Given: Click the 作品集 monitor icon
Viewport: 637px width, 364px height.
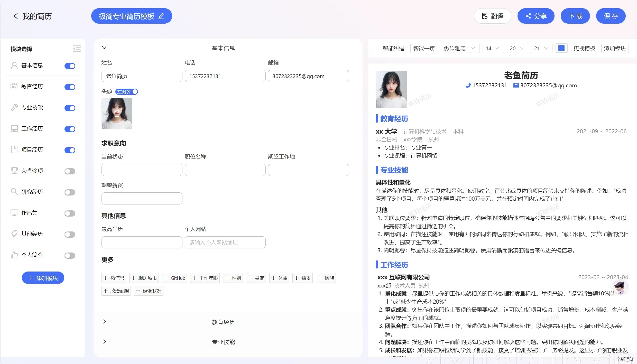Looking at the screenshot, I should (14, 213).
